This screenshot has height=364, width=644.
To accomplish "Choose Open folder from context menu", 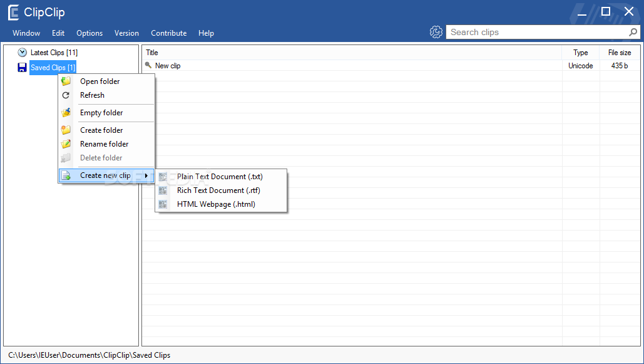I will 107,81.
